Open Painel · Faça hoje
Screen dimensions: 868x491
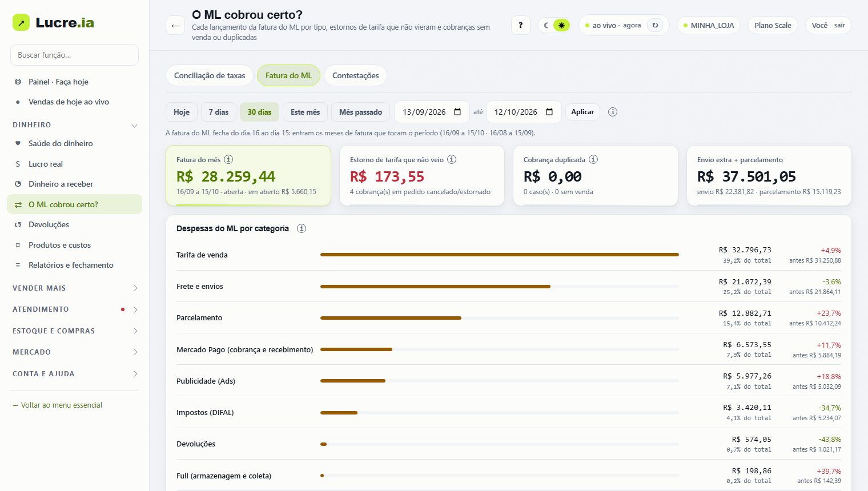74,82
